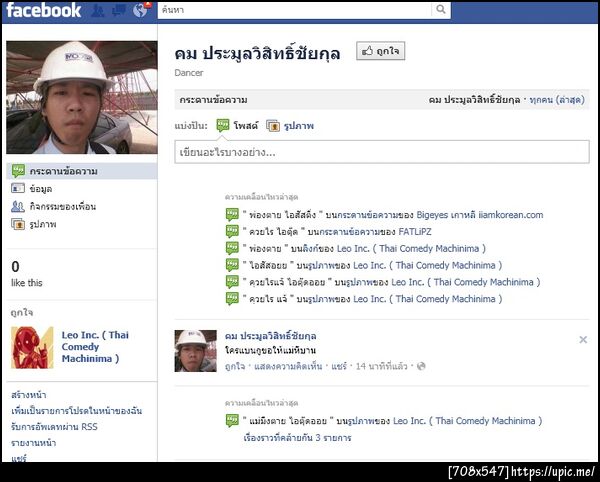This screenshot has height=482, width=600.
Task: Expand เรื่องราวที่คล้ายกัน 3 รายการ
Action: [x=297, y=438]
